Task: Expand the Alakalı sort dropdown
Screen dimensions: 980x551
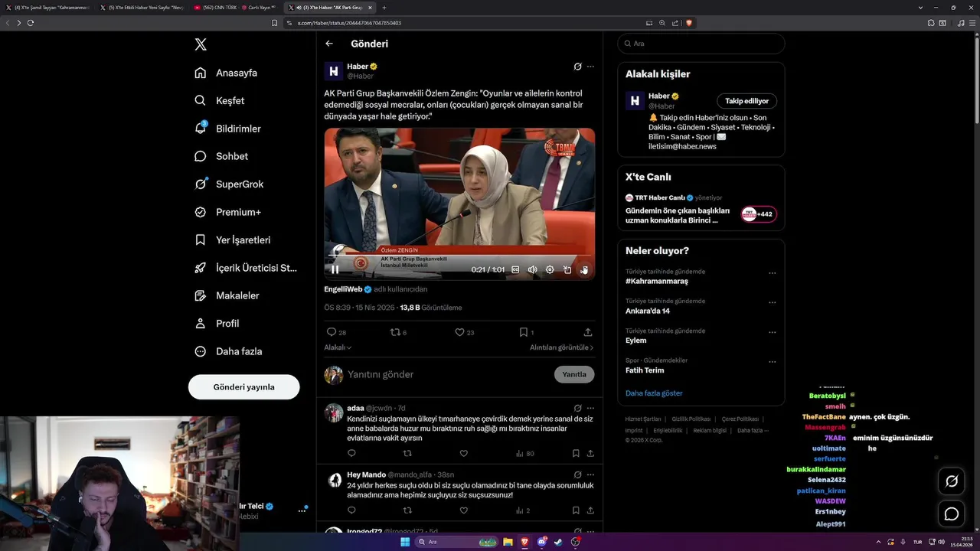Action: [x=338, y=347]
